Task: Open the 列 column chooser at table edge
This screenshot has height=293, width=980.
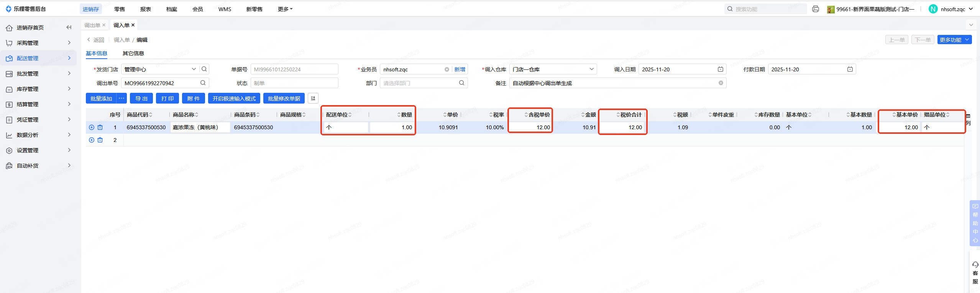Action: click(x=968, y=119)
